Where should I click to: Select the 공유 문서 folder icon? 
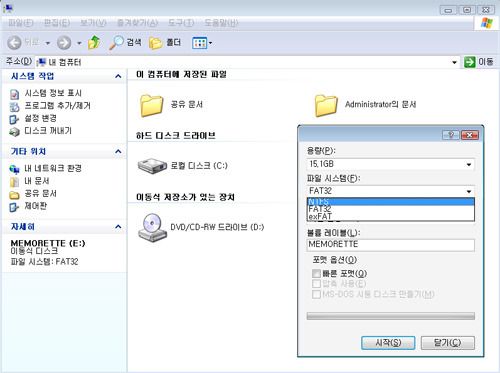(151, 105)
